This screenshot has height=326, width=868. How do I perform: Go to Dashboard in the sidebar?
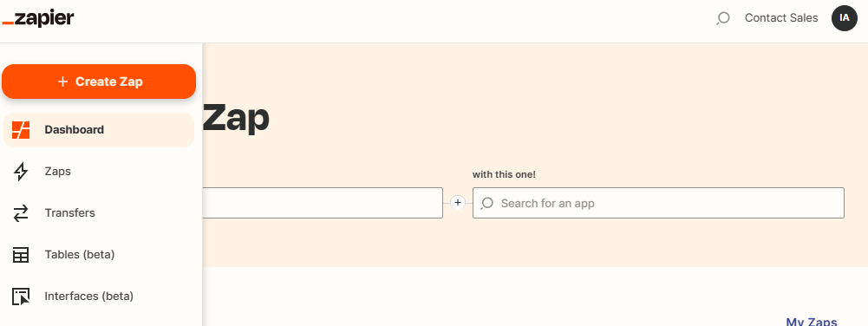99,130
